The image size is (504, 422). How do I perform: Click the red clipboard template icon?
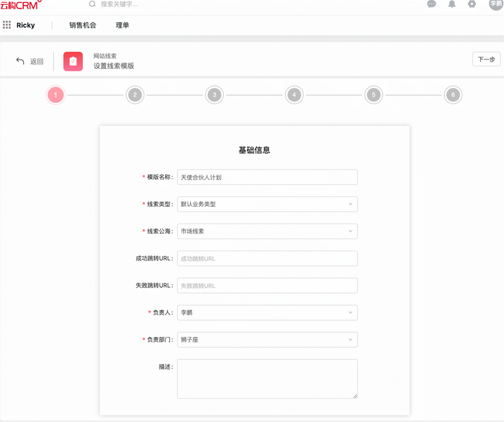tap(73, 61)
